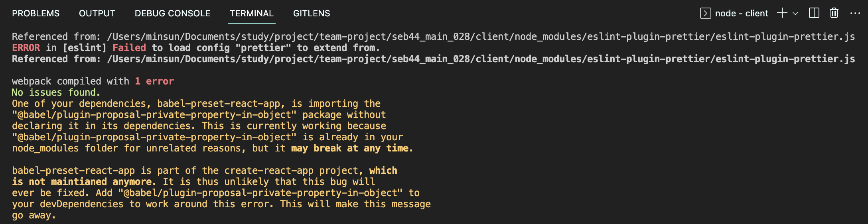Click the red "1 error" text
This screenshot has height=224, width=868.
pyautogui.click(x=154, y=81)
